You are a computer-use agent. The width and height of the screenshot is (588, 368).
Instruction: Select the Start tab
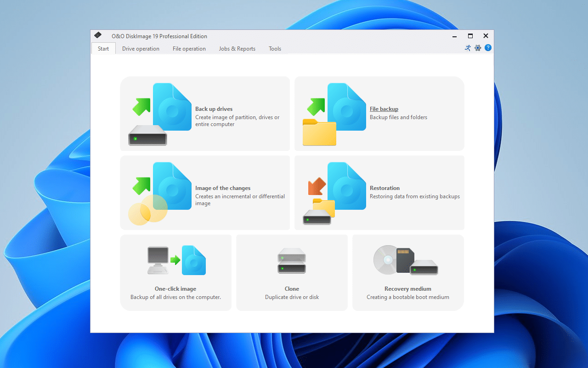pos(103,48)
